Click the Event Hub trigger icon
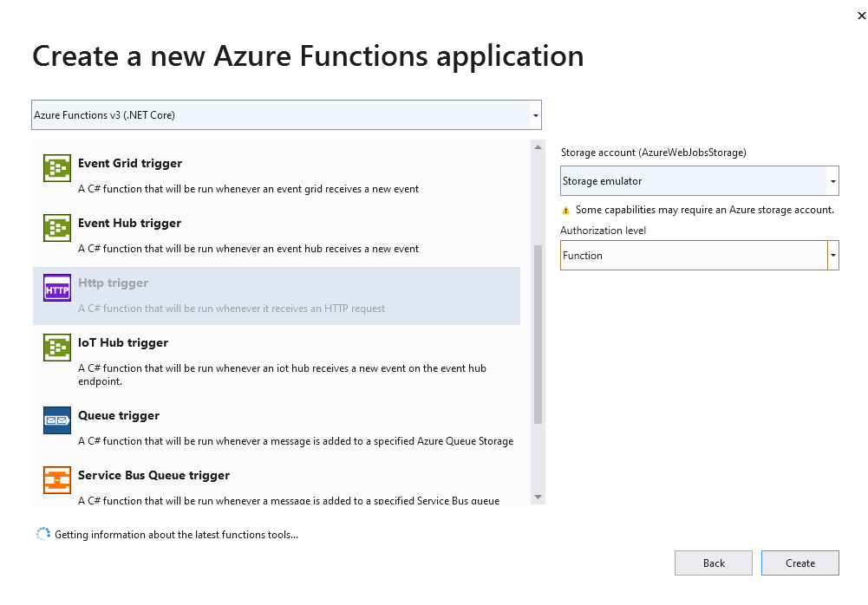Viewport: 868px width, 605px height. click(56, 228)
